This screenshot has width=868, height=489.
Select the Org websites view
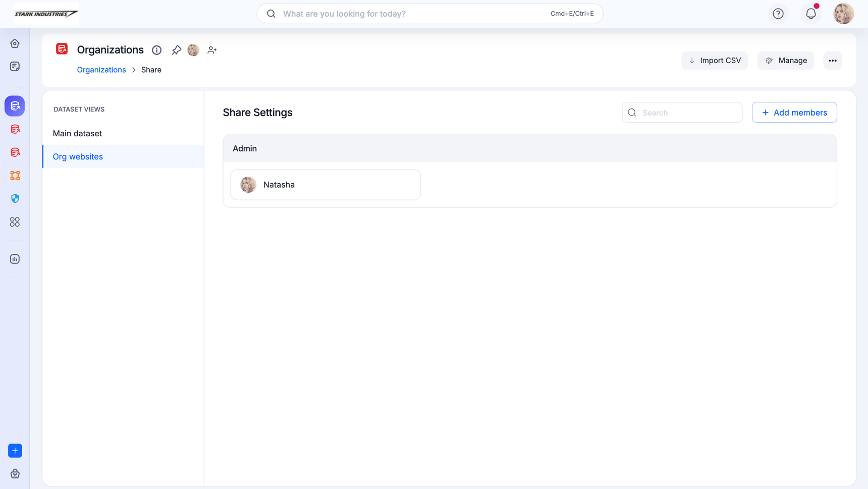pos(123,156)
